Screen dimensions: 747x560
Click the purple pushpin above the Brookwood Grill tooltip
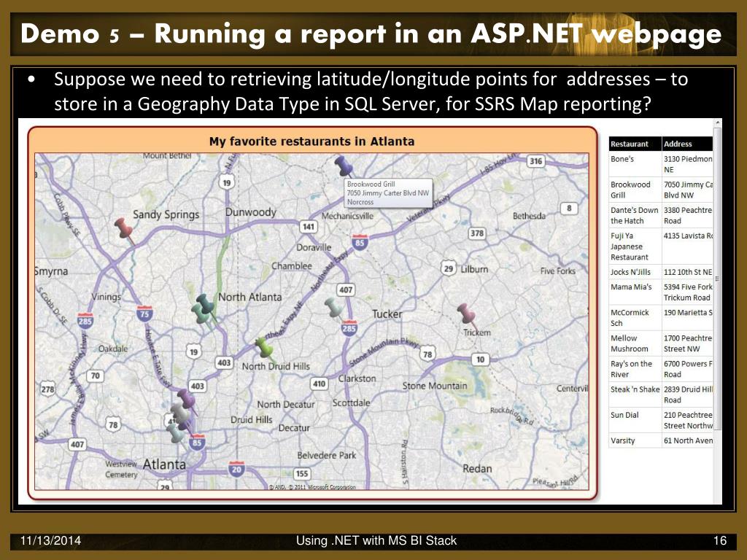[x=343, y=166]
